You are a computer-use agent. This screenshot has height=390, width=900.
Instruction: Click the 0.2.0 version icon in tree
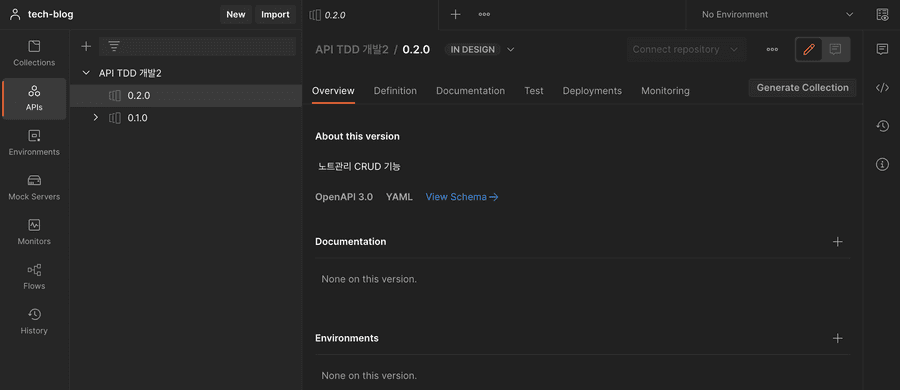[x=115, y=96]
